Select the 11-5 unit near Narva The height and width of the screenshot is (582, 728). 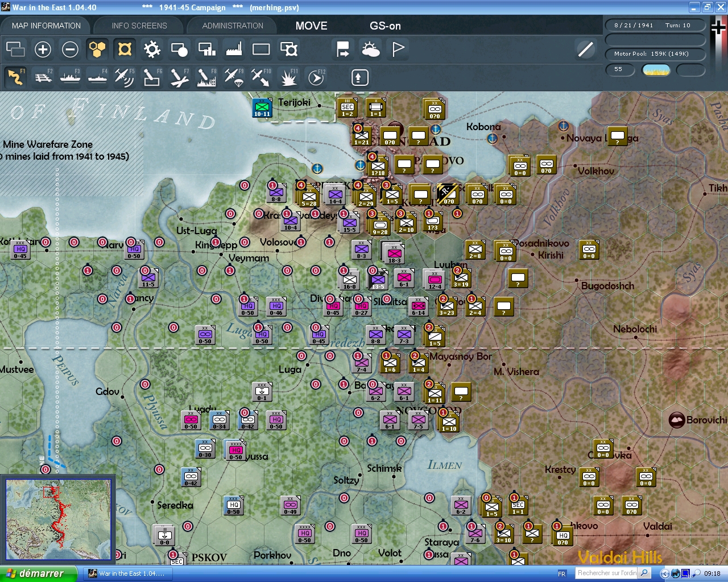click(148, 277)
